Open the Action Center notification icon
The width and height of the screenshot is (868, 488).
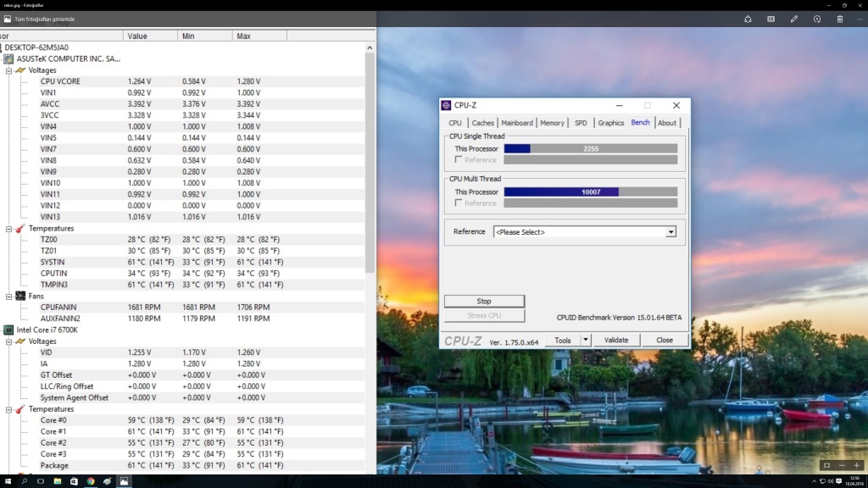tap(839, 481)
